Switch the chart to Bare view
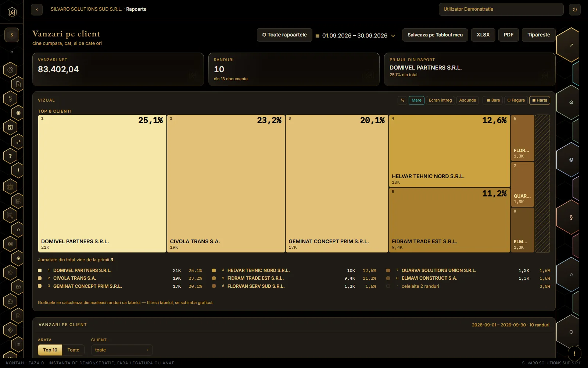 pyautogui.click(x=493, y=100)
